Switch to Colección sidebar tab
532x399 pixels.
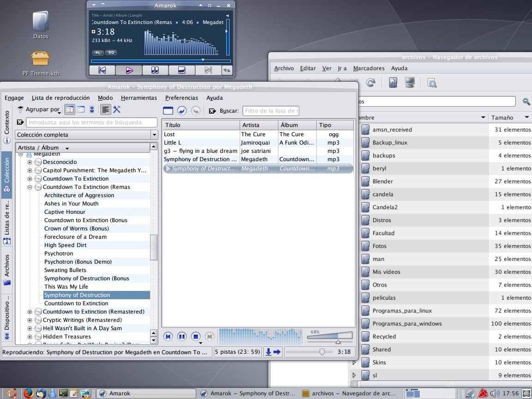(x=6, y=175)
